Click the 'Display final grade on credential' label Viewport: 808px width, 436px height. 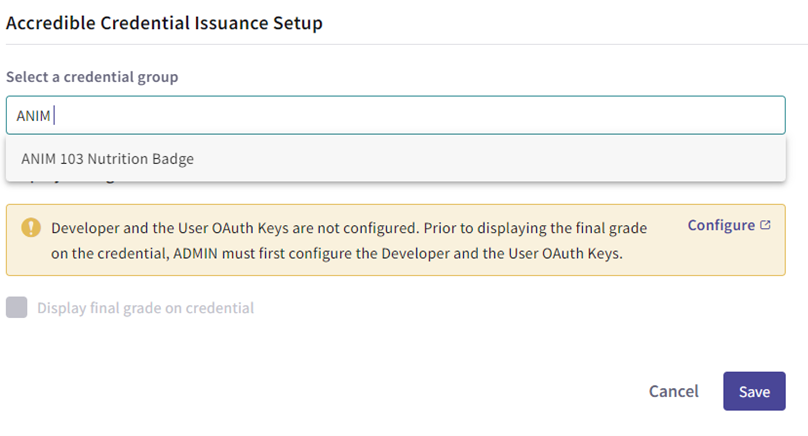point(145,308)
